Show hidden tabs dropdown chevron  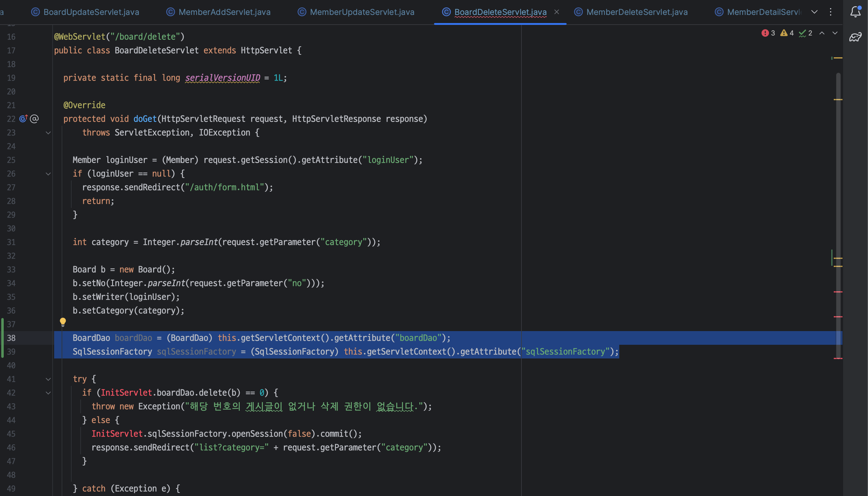[814, 12]
